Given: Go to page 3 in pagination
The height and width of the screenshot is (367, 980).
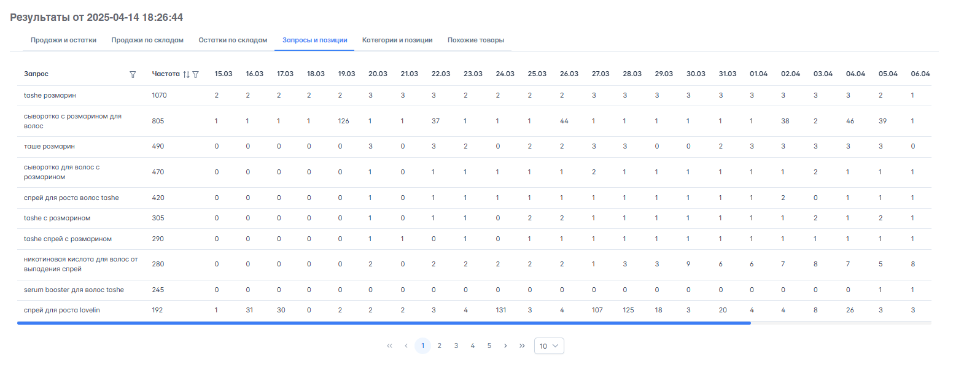Looking at the screenshot, I should (x=456, y=346).
